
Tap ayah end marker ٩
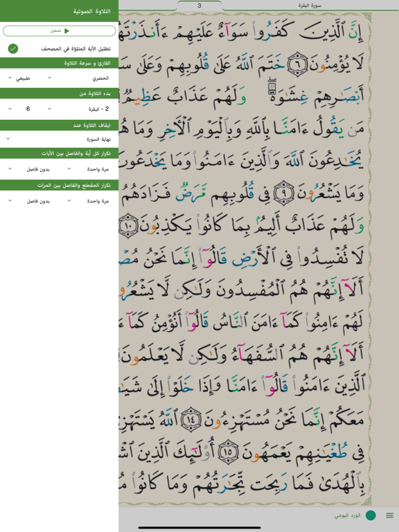click(283, 193)
